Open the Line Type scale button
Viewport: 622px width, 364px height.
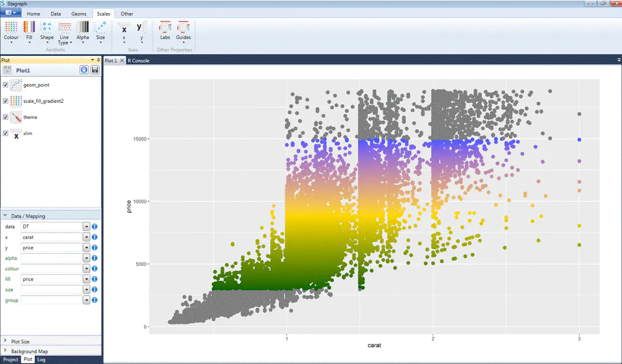65,33
